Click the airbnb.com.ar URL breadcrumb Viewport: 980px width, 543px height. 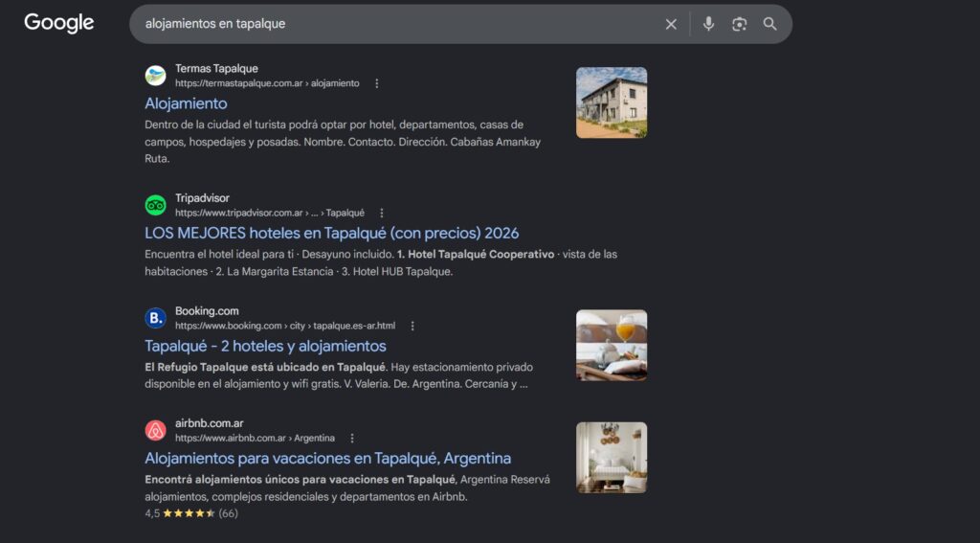coord(255,438)
